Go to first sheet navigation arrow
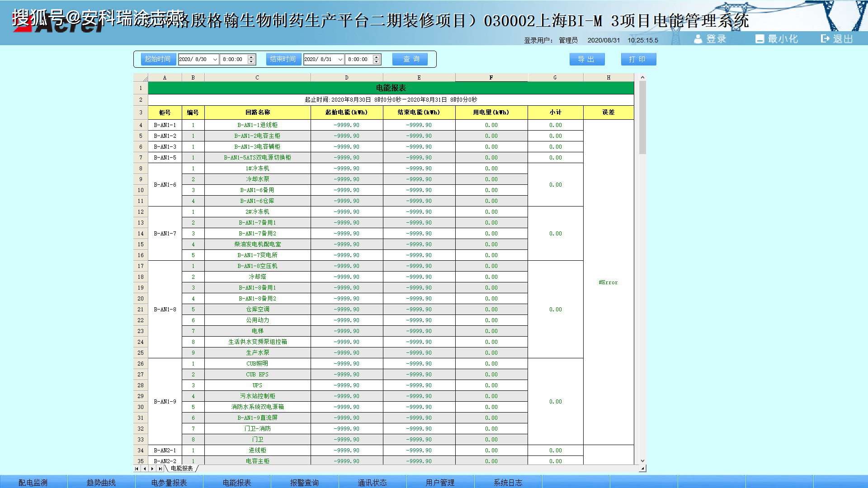The image size is (868, 488). (137, 469)
